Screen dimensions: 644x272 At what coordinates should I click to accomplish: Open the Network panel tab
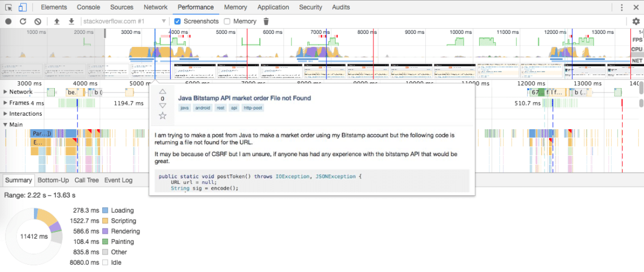[156, 7]
